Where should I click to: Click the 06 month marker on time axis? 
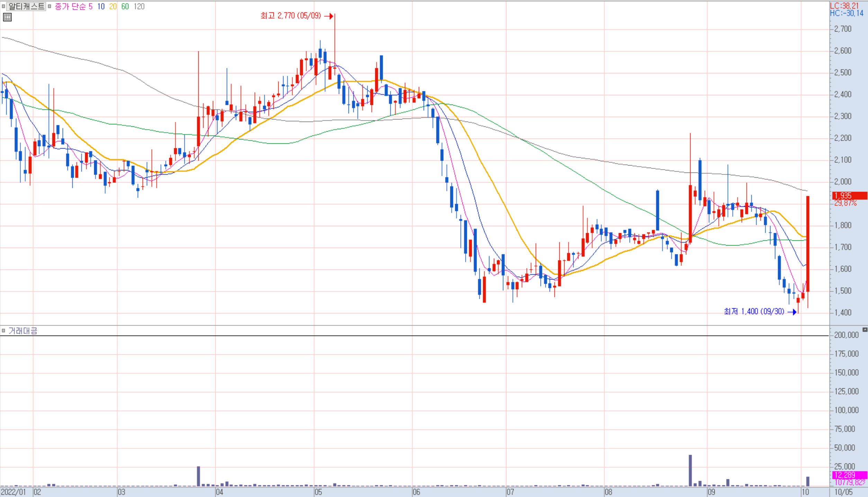416,492
